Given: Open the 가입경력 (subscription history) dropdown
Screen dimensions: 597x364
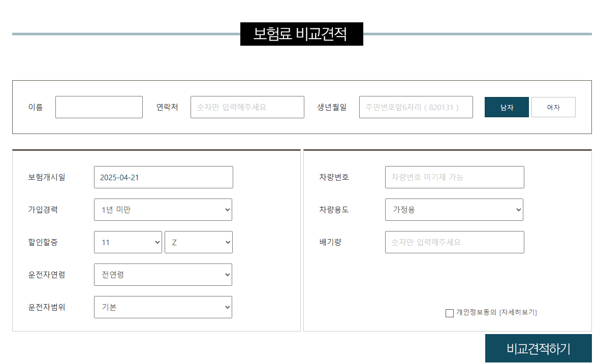Looking at the screenshot, I should [x=163, y=210].
